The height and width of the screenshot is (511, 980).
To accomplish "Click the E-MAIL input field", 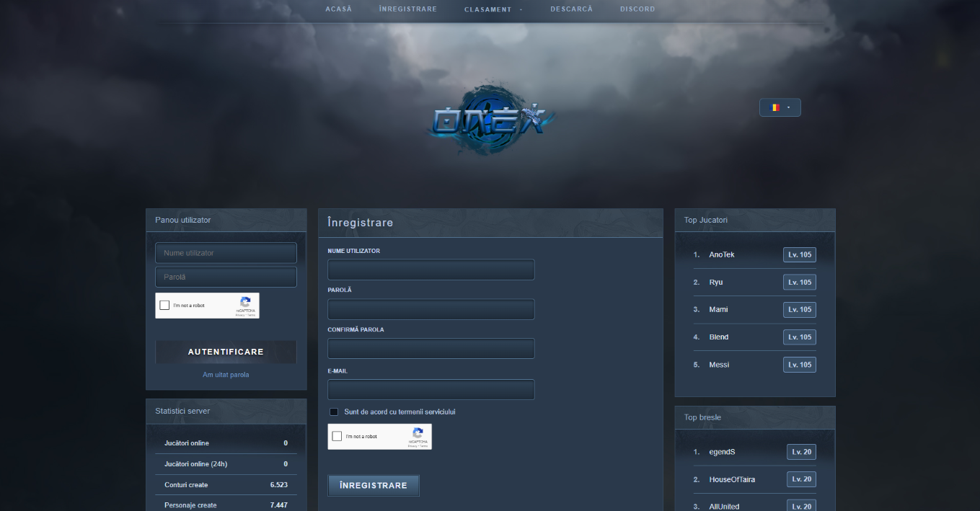I will [x=431, y=389].
